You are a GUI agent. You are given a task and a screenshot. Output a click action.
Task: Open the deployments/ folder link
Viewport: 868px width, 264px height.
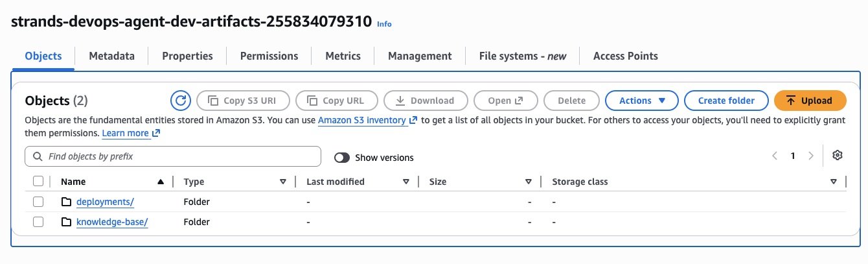[x=105, y=202]
